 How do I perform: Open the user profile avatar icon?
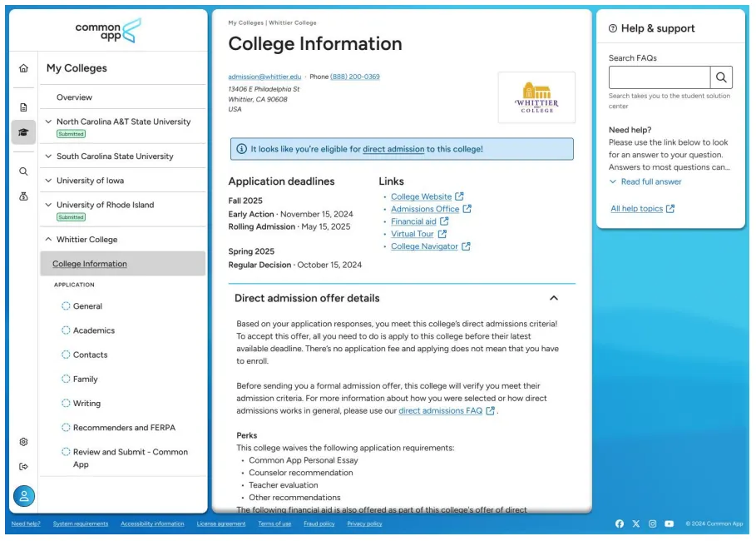point(24,496)
